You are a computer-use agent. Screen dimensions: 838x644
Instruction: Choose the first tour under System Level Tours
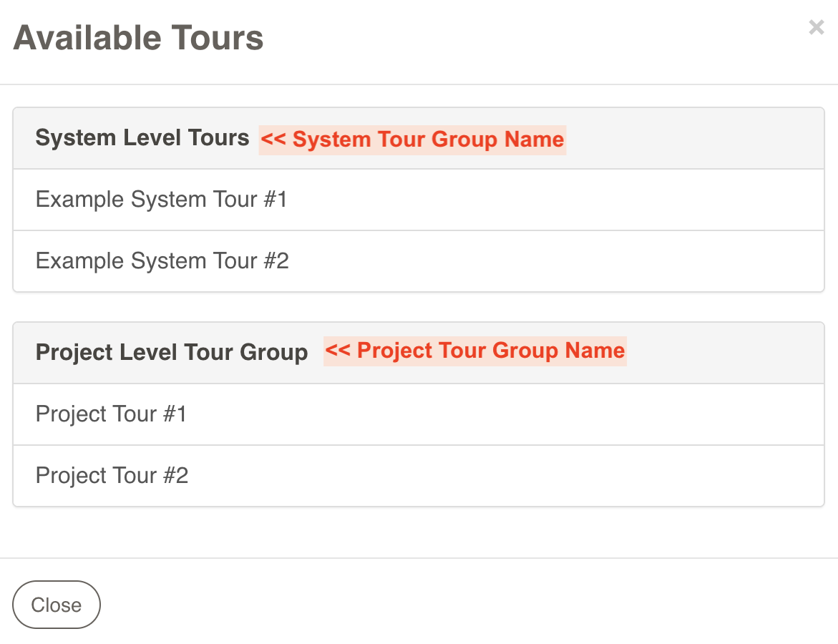tap(161, 200)
